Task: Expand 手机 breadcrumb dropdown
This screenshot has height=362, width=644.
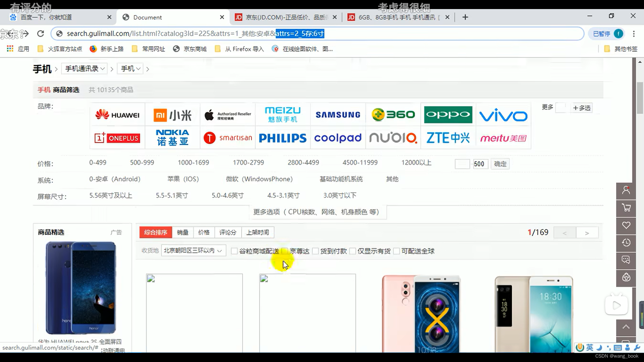Action: pos(130,69)
